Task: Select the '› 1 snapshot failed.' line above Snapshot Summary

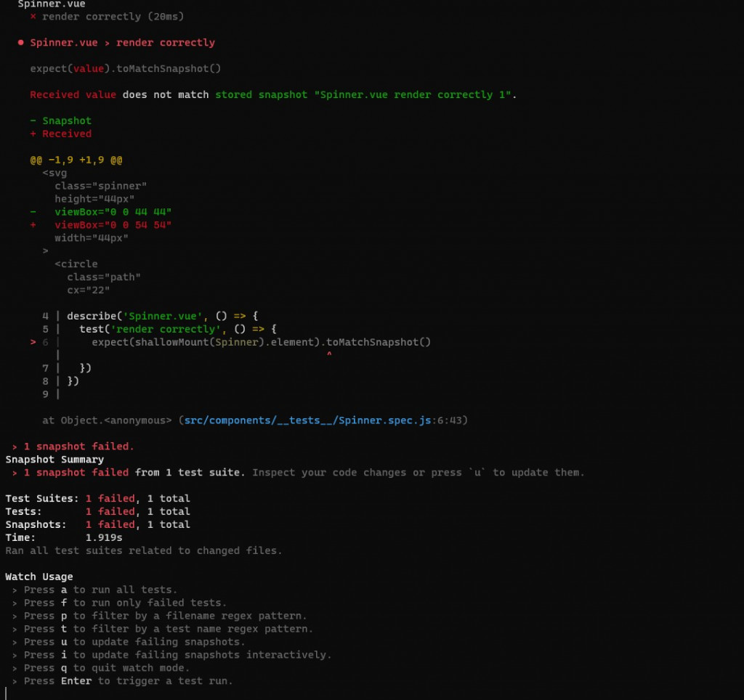Action: [73, 447]
